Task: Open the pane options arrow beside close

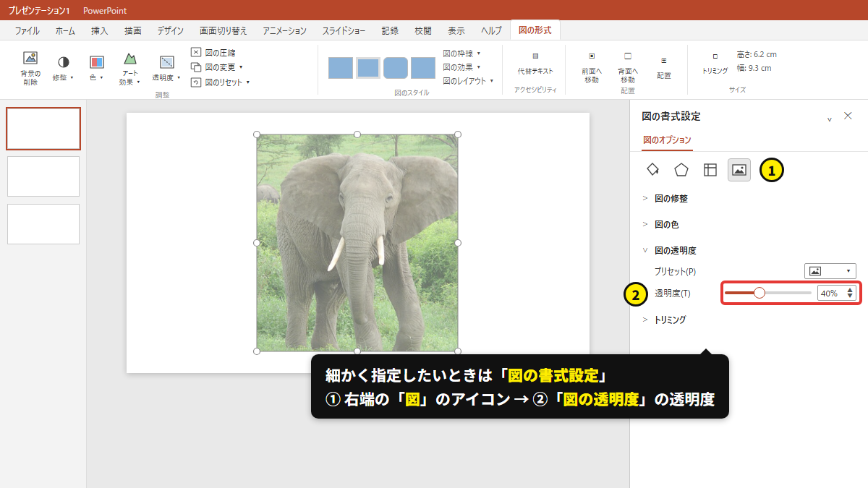Action: coord(830,118)
